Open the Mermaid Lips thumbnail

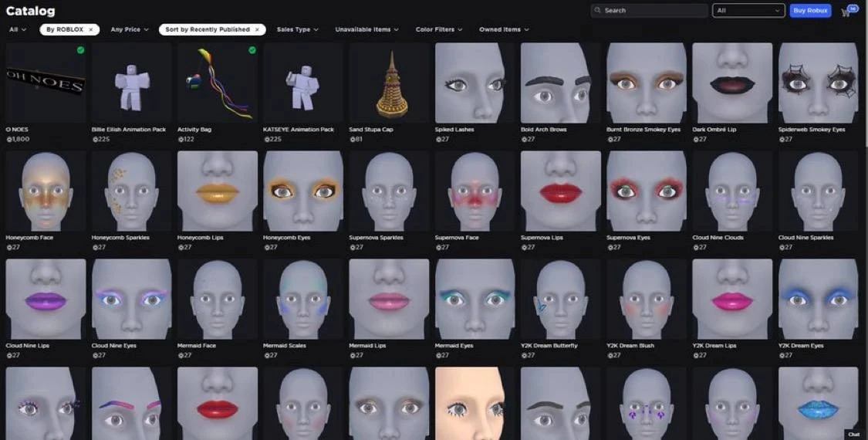(x=389, y=299)
